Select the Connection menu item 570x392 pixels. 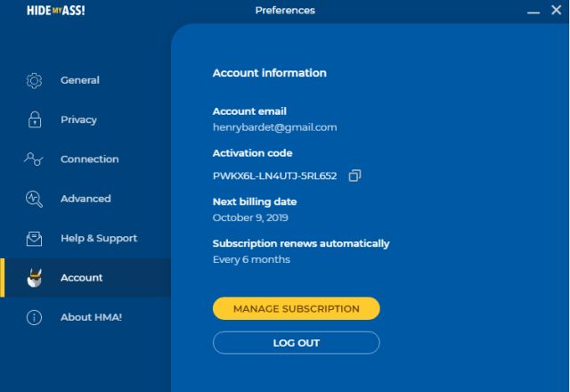click(89, 159)
